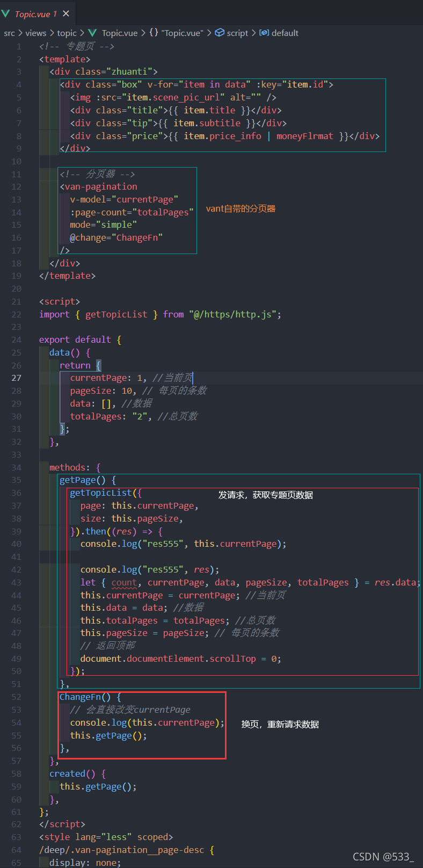Click the v-for="item in data" attribute
The image size is (423, 868).
click(199, 85)
